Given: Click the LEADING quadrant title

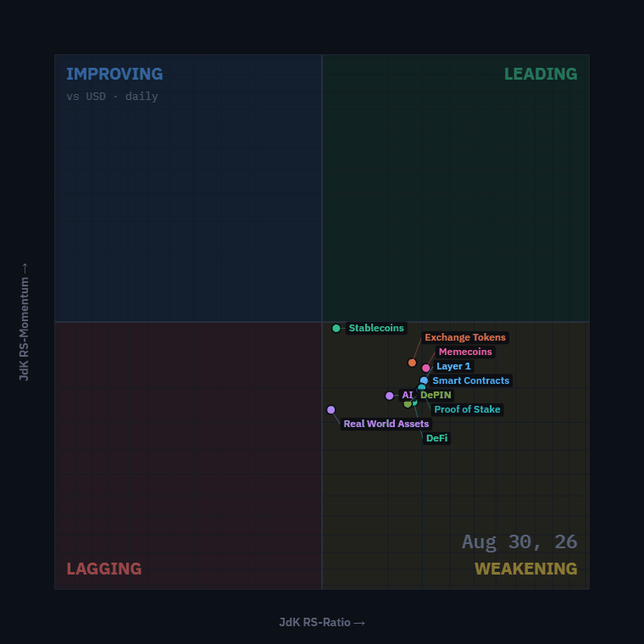Looking at the screenshot, I should (541, 74).
